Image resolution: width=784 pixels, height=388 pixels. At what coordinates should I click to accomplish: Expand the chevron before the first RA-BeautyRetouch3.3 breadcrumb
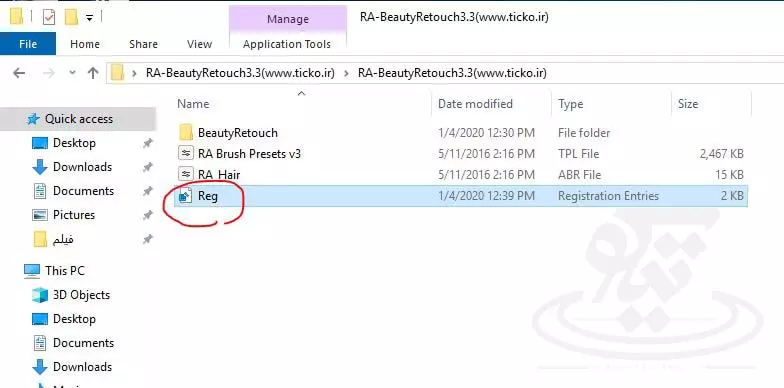pyautogui.click(x=134, y=73)
